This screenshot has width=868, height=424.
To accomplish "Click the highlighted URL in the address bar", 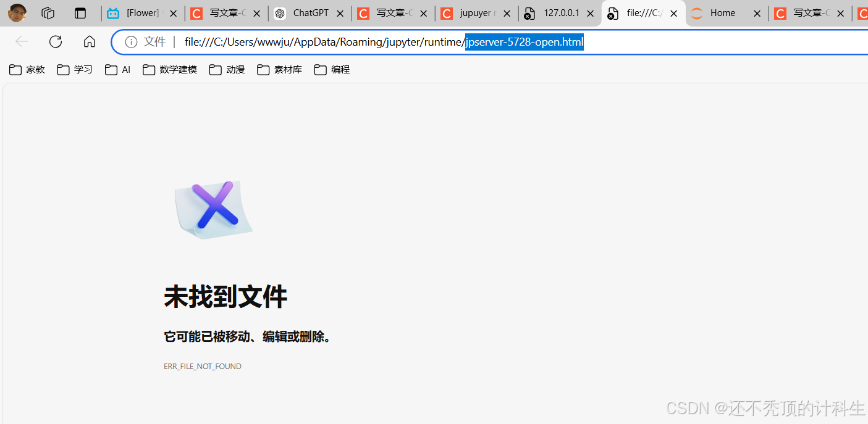I will (524, 42).
